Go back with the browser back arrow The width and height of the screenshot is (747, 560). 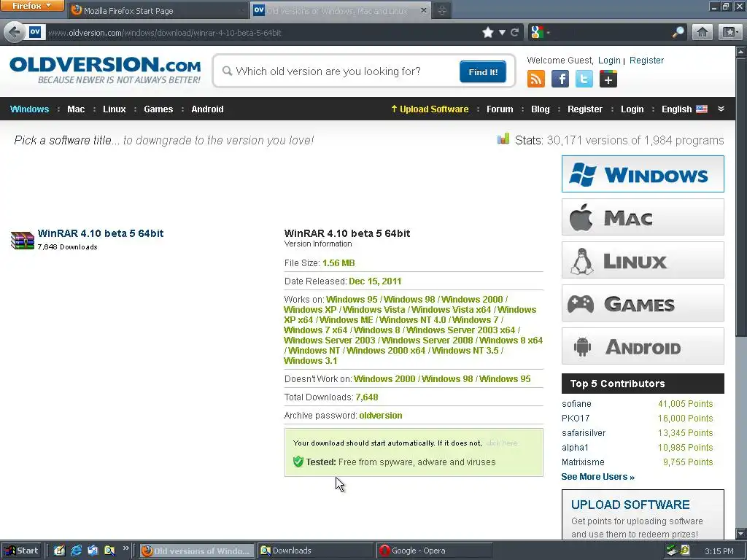15,32
